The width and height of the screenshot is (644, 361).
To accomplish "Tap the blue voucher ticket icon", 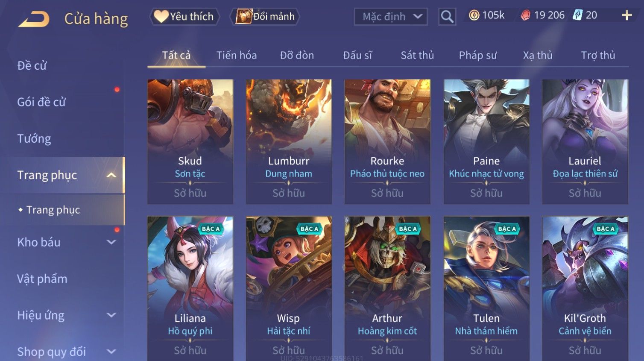I will (577, 15).
